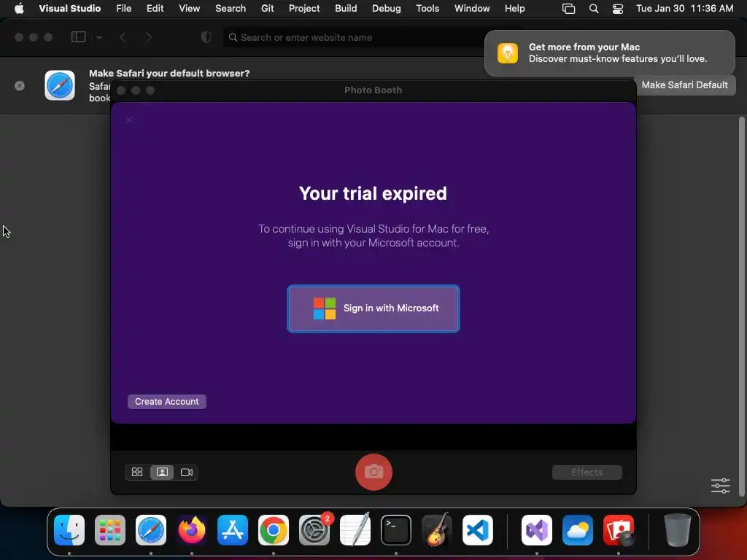The image size is (747, 560).
Task: Click the Safari icon in default browser banner
Action: pos(60,85)
